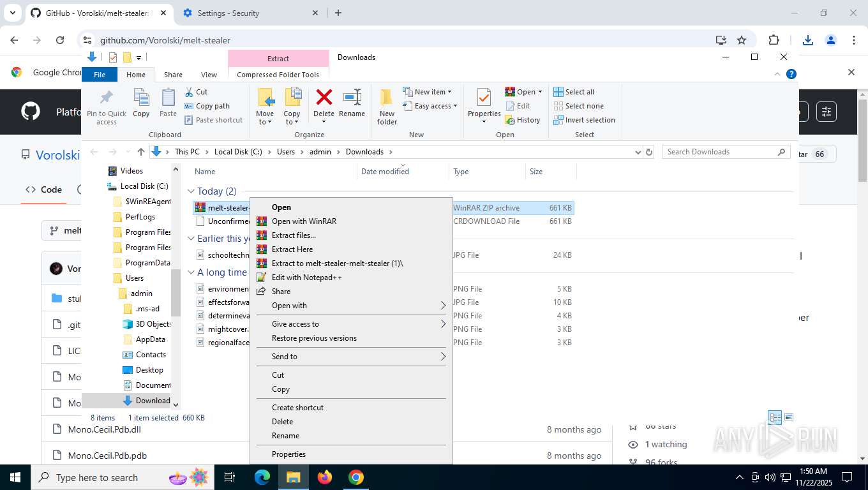The height and width of the screenshot is (490, 868).
Task: Click Select none in ribbon
Action: [x=578, y=106]
